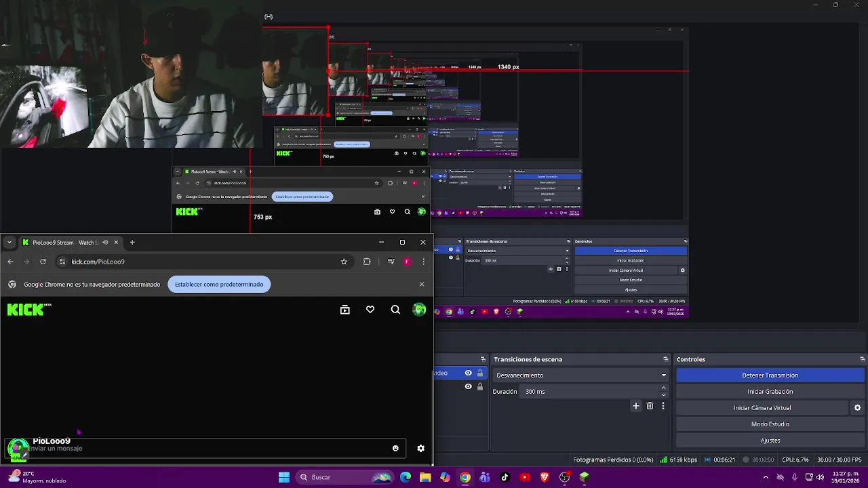This screenshot has height=488, width=868.
Task: Focus the kick.com/PioLooo9 address bar
Action: [x=203, y=262]
